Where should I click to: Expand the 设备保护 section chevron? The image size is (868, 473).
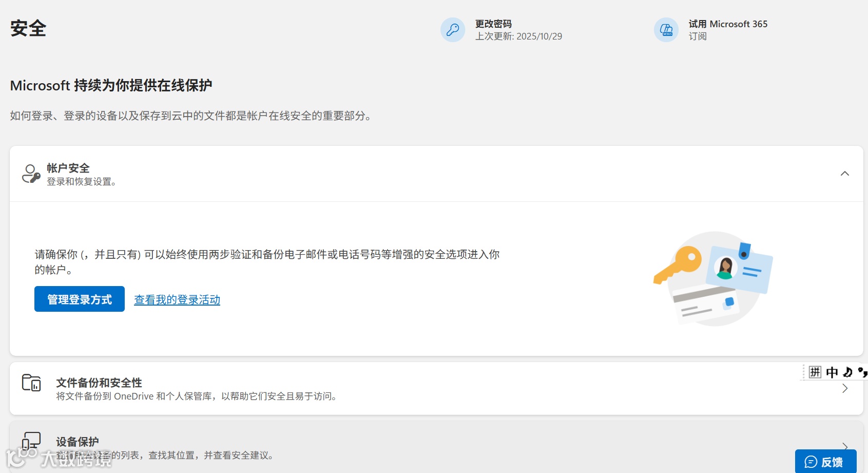845,446
